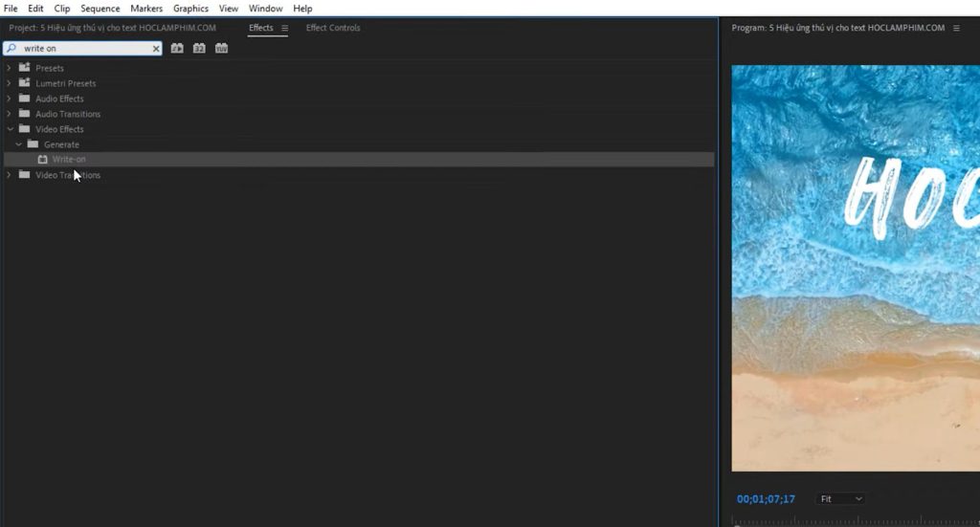Click the Accelerated Effects filter icon
Viewport: 980px width, 527px height.
pos(177,48)
